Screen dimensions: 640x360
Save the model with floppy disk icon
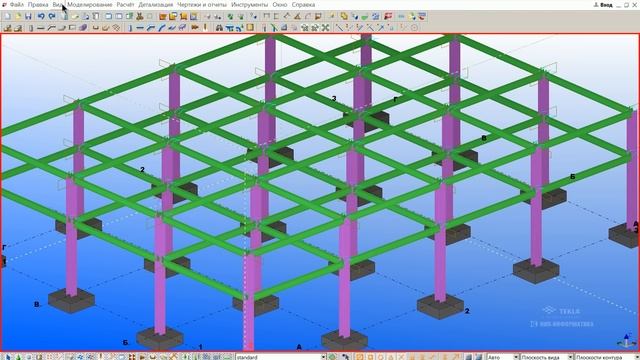(28, 16)
